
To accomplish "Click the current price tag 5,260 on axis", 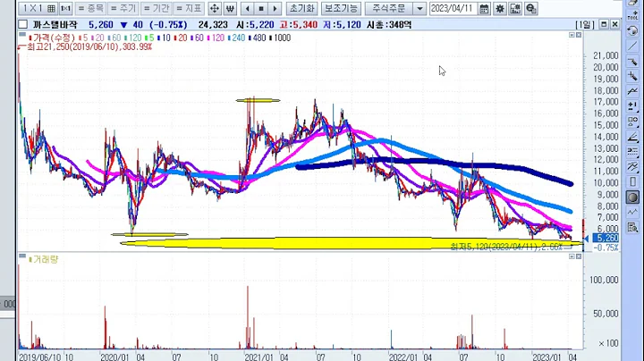I will [607, 238].
